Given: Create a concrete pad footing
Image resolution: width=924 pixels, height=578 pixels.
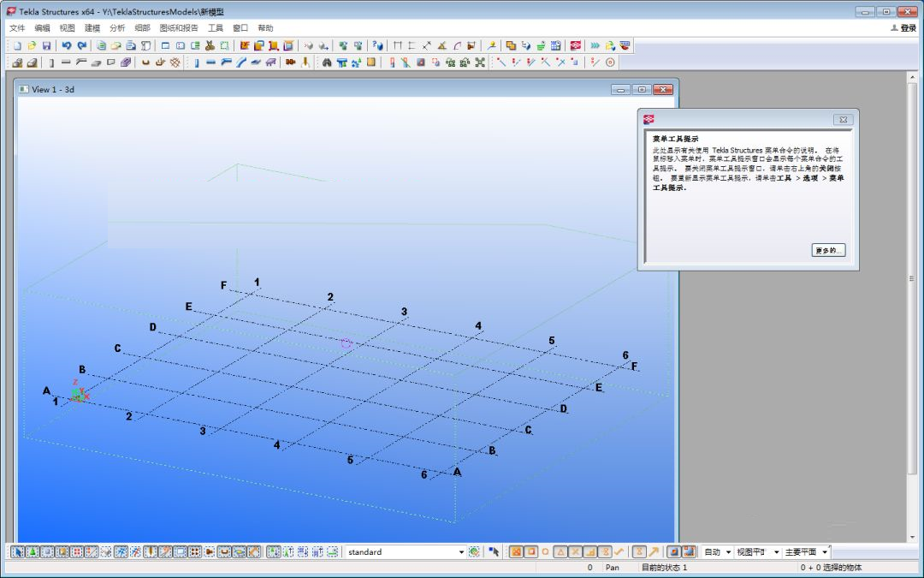Looking at the screenshot, I should 17,62.
